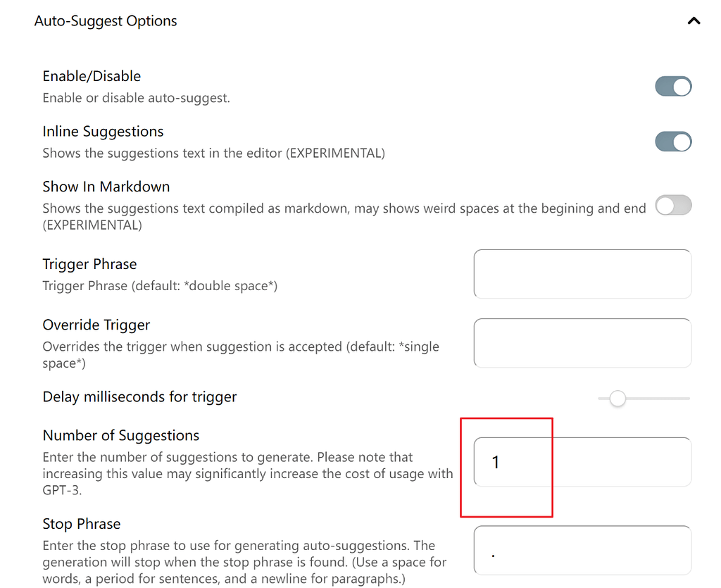Enable the Show In Markdown toggle
Image resolution: width=721 pixels, height=588 pixels.
673,206
